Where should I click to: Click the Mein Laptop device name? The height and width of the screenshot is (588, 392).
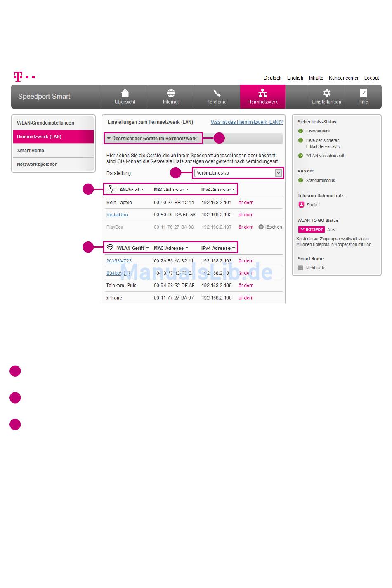(x=119, y=203)
